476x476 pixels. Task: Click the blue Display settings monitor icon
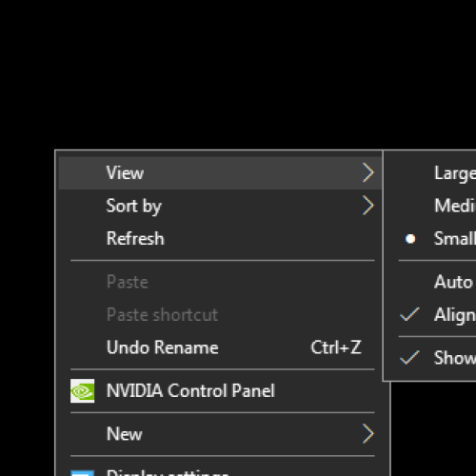(82, 473)
